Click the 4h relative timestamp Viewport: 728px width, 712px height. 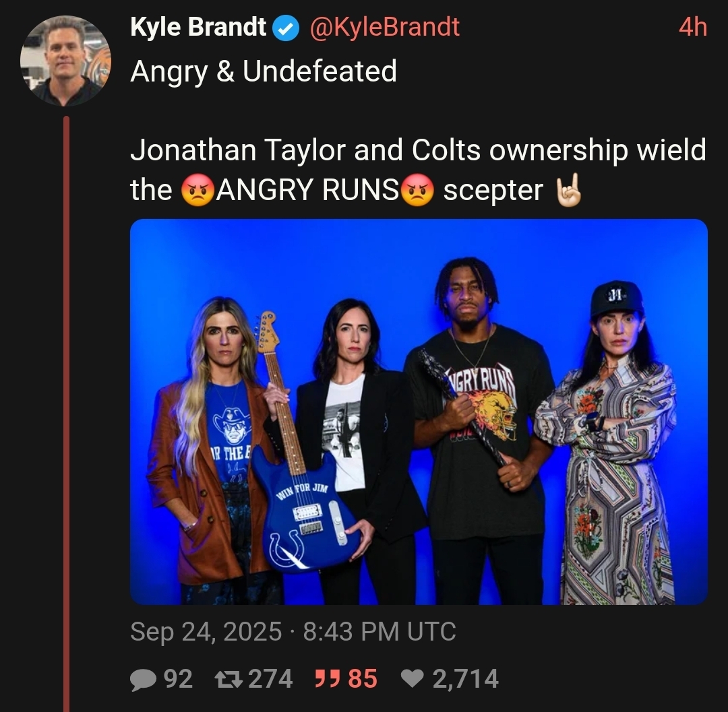click(693, 27)
